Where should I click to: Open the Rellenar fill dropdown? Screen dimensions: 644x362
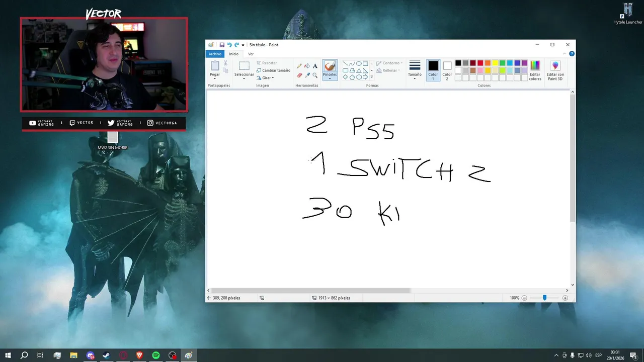[x=388, y=70]
